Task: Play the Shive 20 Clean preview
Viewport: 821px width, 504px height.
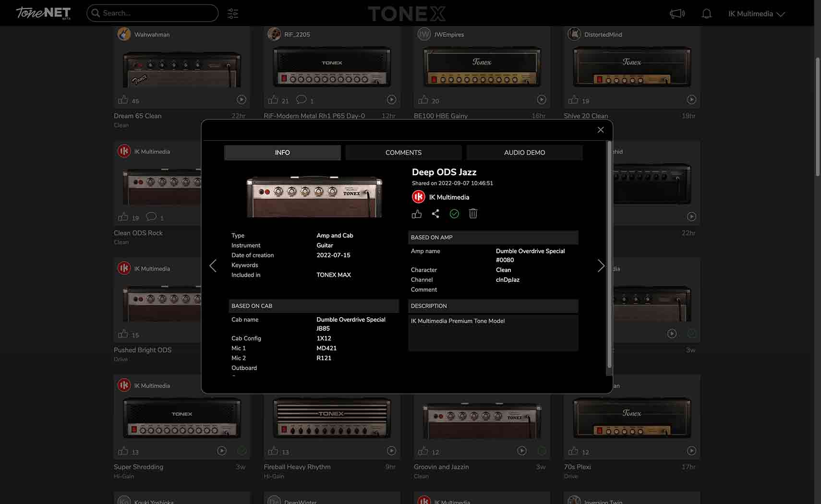Action: click(x=691, y=100)
